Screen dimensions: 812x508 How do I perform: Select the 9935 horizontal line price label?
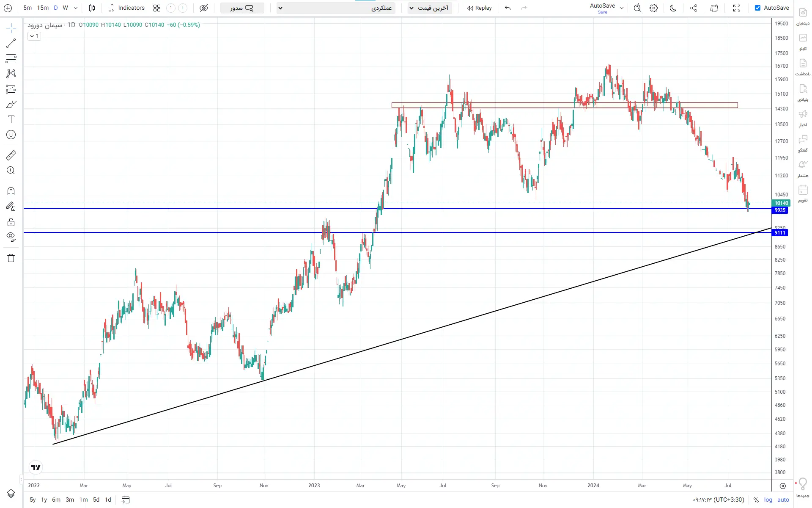point(780,210)
